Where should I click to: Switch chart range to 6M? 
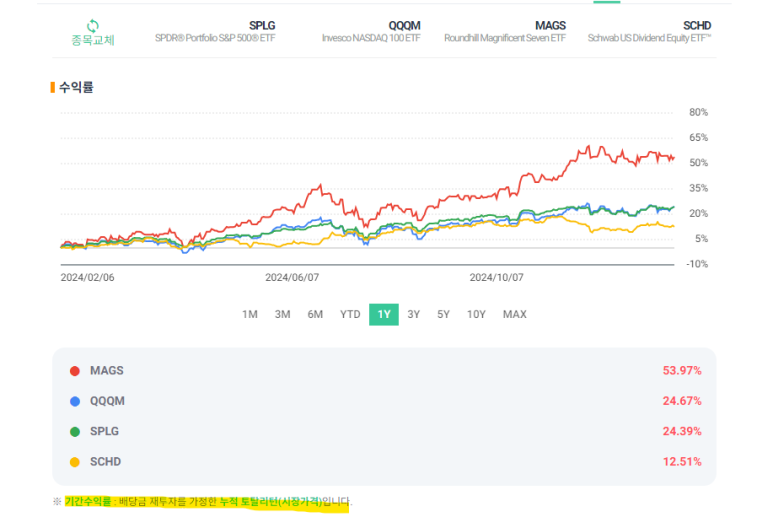[315, 315]
